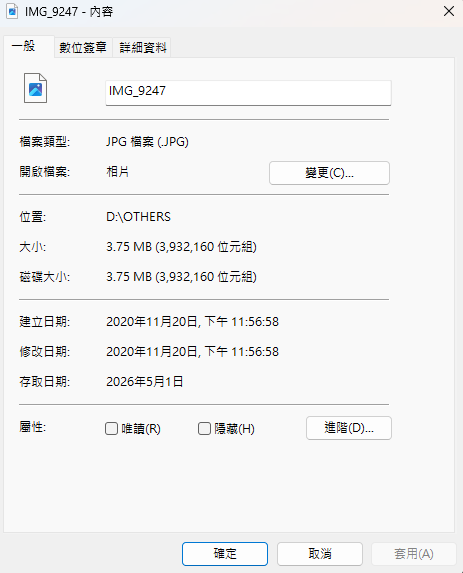This screenshot has width=463, height=573.
Task: Click the 檔案類型: label
Action: click(45, 141)
